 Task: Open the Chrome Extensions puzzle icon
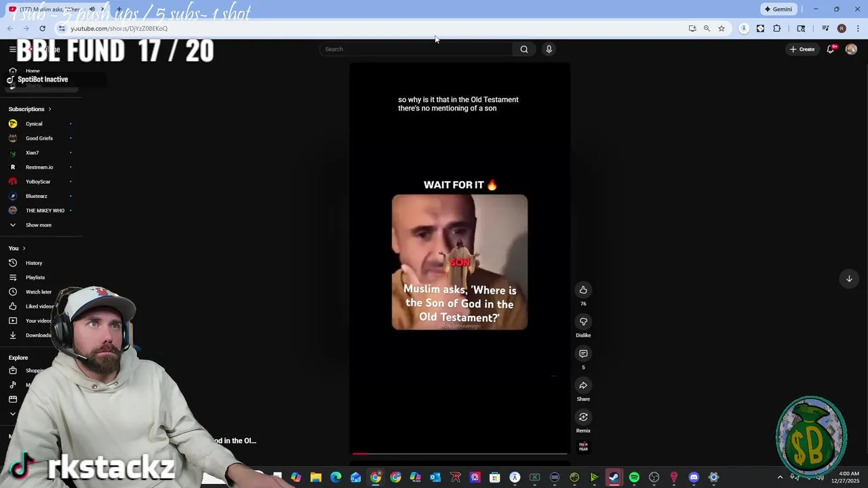(777, 28)
